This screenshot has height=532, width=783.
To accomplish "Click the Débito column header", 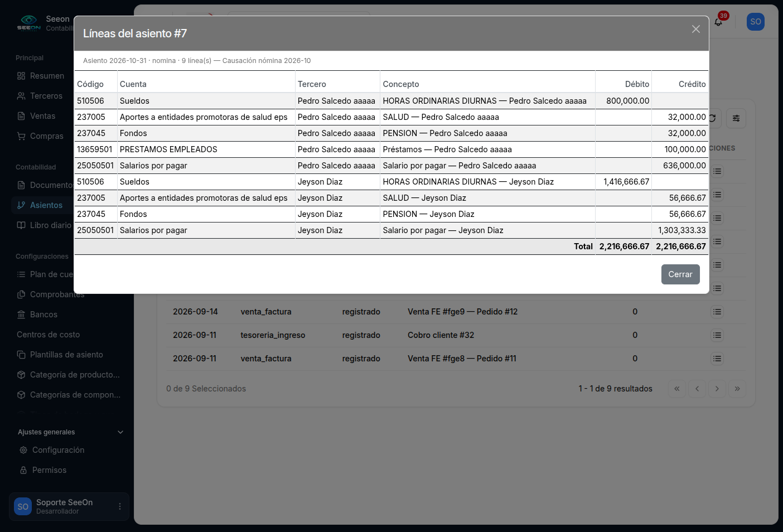I will [x=637, y=84].
